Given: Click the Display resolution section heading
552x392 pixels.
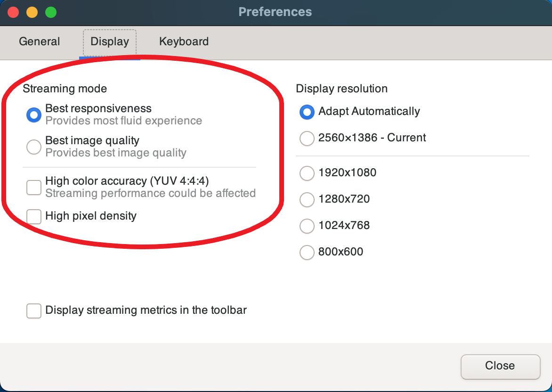Looking at the screenshot, I should coord(341,89).
